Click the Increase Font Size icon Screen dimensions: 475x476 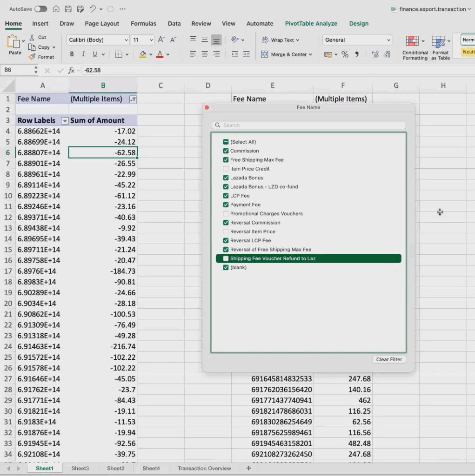(161, 40)
